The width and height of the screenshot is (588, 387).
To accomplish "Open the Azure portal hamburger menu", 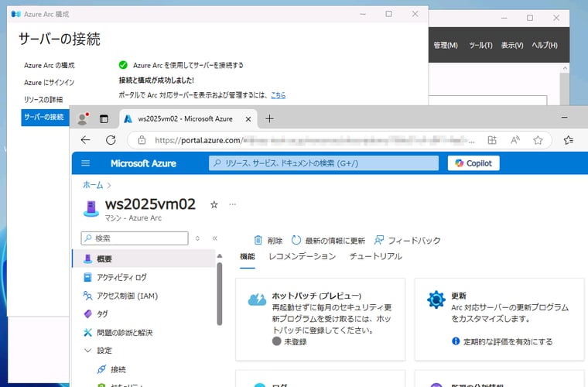I will click(x=86, y=163).
